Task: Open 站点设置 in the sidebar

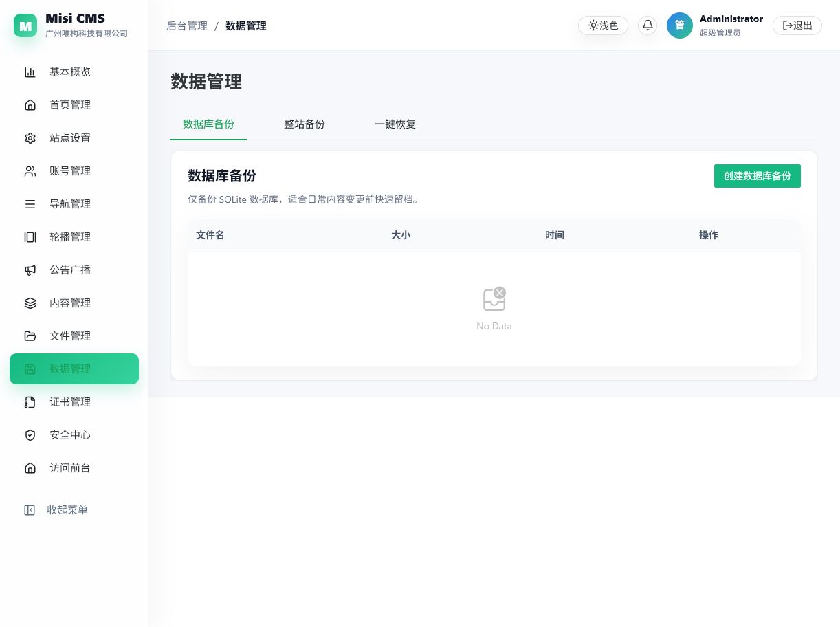Action: coord(74,138)
